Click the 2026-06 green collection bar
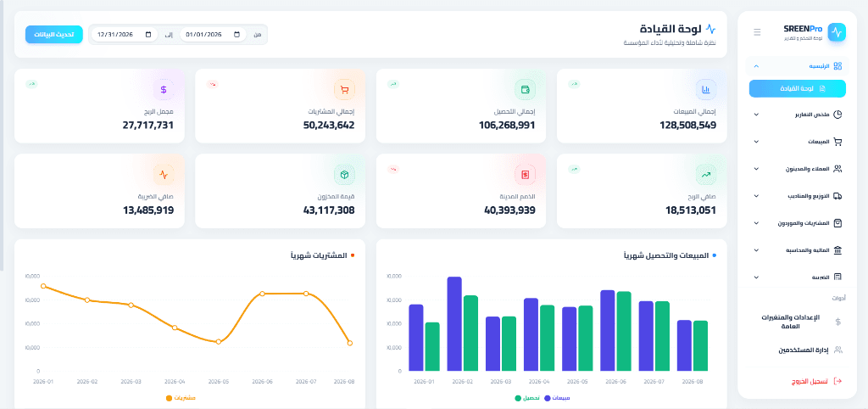This screenshot has height=409, width=868. [x=624, y=331]
